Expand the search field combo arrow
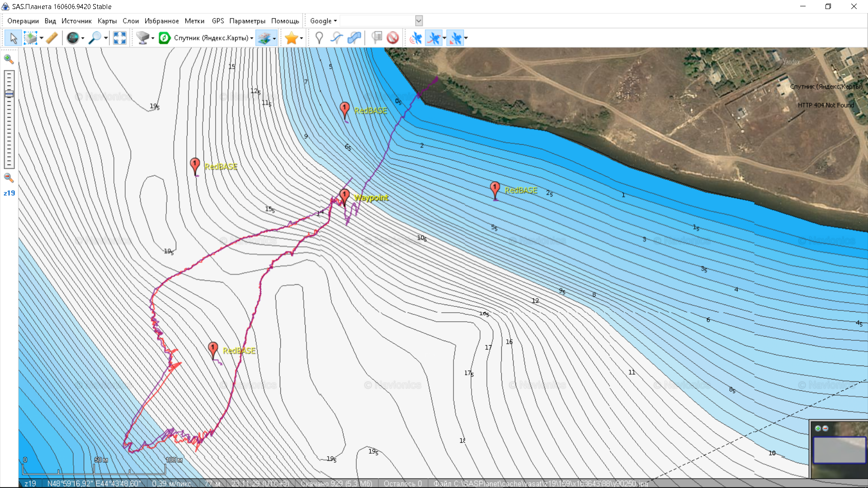This screenshot has width=868, height=488. click(x=419, y=21)
